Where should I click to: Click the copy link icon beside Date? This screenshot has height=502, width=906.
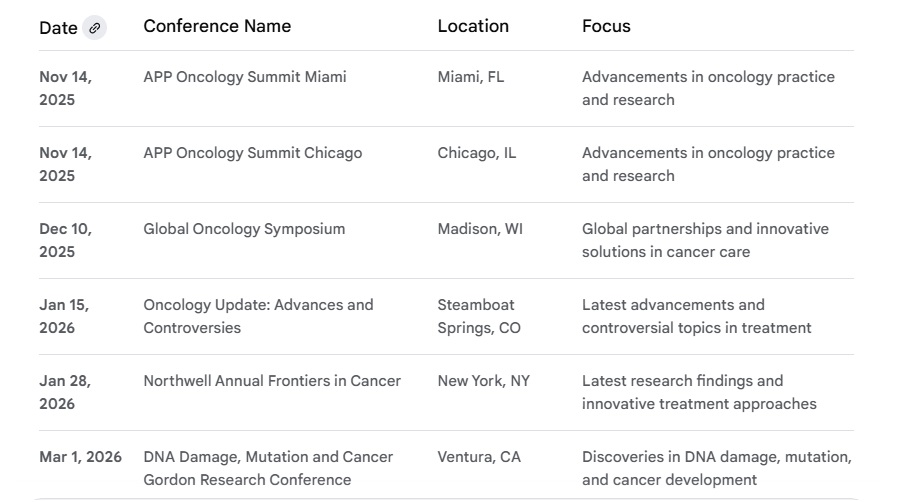(95, 28)
